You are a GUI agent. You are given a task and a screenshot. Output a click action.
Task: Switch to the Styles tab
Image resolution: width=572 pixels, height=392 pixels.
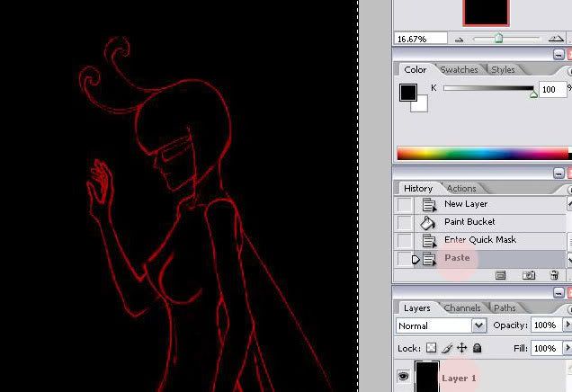pos(503,69)
